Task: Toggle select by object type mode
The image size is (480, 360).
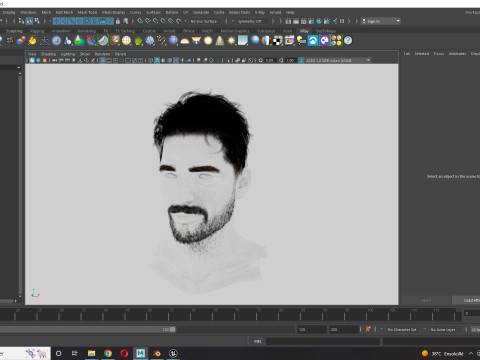Action: [x=29, y=21]
